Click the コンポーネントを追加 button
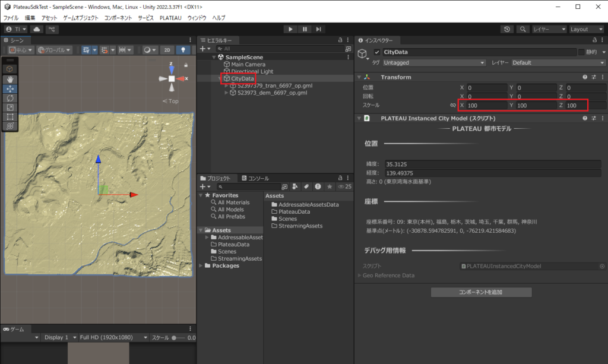 [x=481, y=292]
